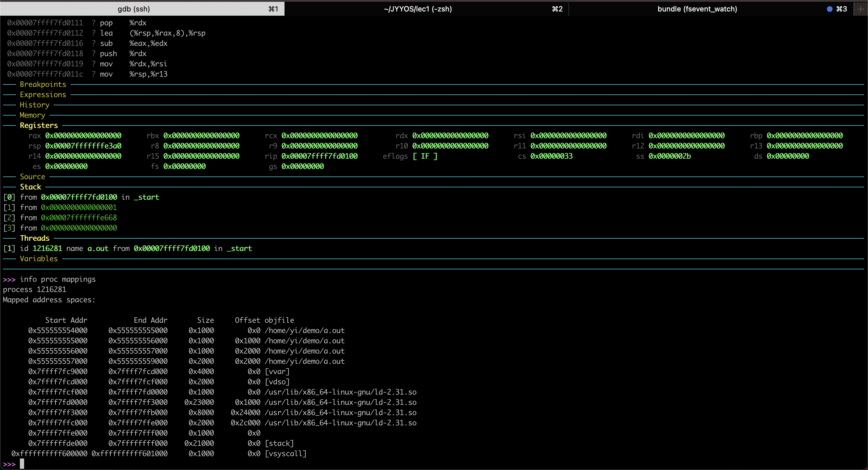
Task: Click the eflags value [ IF ]
Action: [425, 156]
